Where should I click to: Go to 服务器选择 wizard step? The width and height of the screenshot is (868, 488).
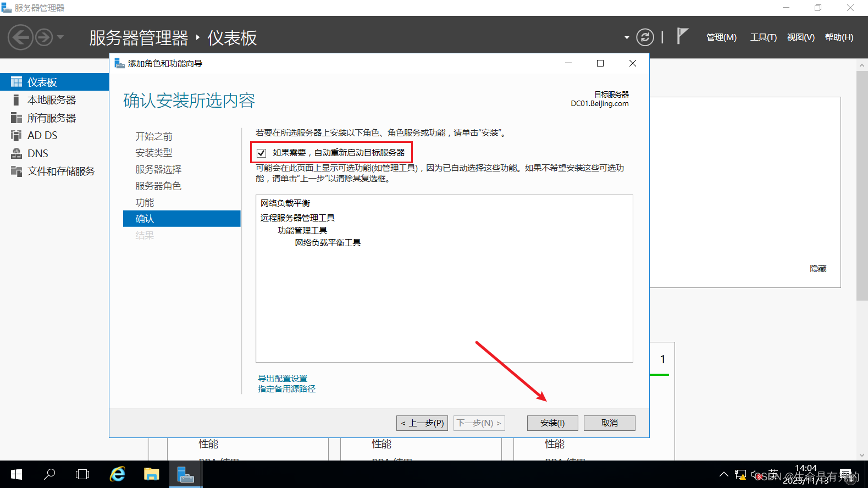point(158,169)
